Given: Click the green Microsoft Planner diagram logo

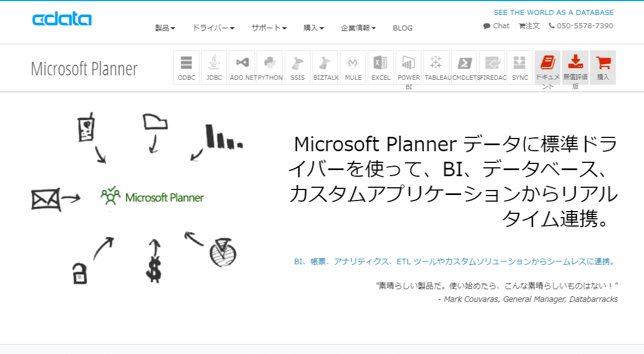Looking at the screenshot, I should coord(152,196).
